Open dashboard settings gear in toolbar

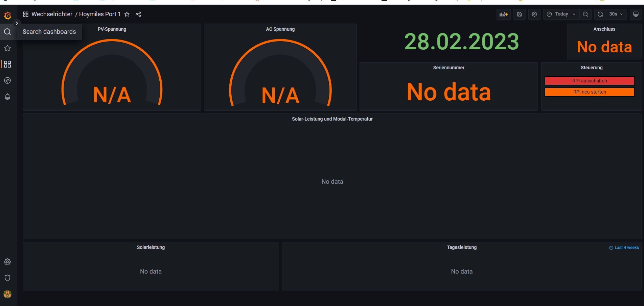click(534, 14)
